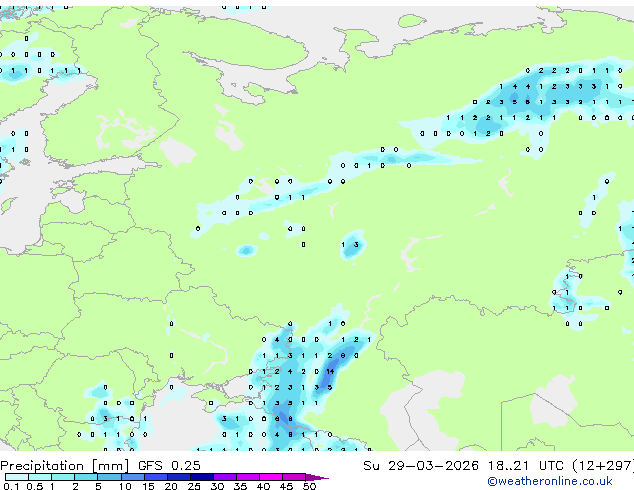Open the weatheronline.co.uk copyright link
Viewport: 634px width, 490px height.
click(x=550, y=481)
